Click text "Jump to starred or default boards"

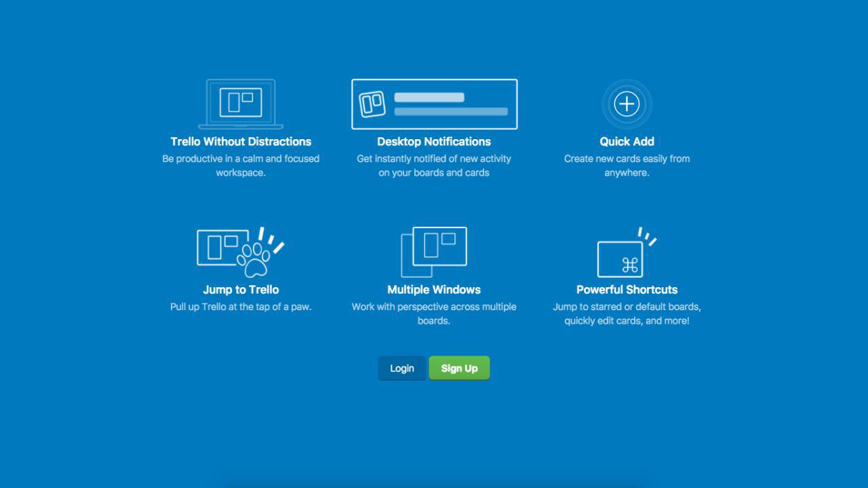click(x=626, y=307)
